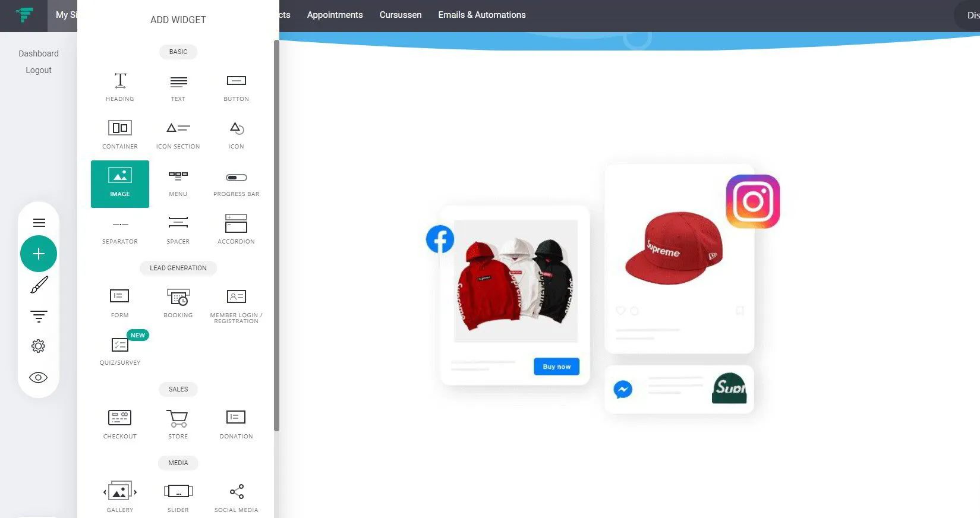Add a Form widget
The height and width of the screenshot is (518, 980).
tap(120, 303)
